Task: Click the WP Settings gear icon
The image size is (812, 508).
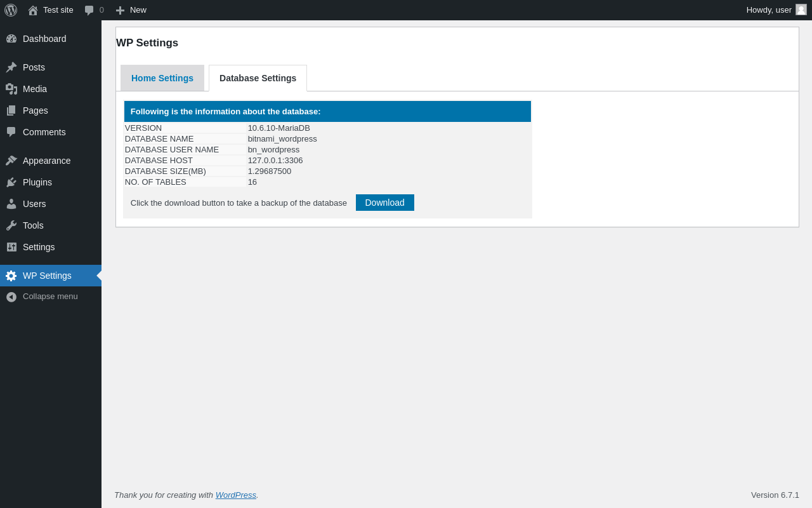Action: pyautogui.click(x=11, y=276)
